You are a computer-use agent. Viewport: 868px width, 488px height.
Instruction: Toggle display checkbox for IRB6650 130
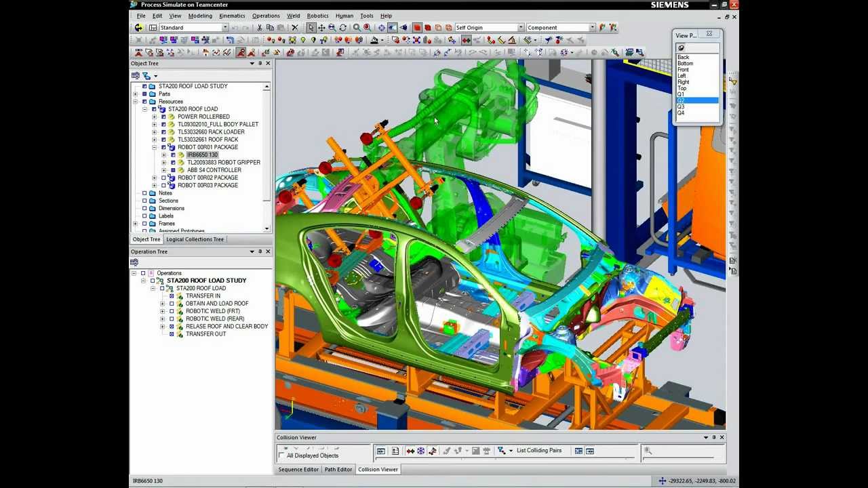click(173, 155)
